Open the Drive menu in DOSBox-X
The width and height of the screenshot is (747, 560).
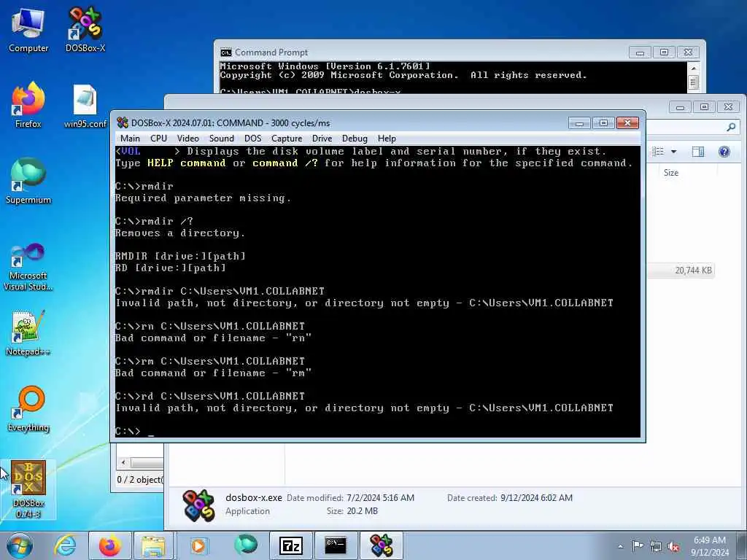click(322, 139)
